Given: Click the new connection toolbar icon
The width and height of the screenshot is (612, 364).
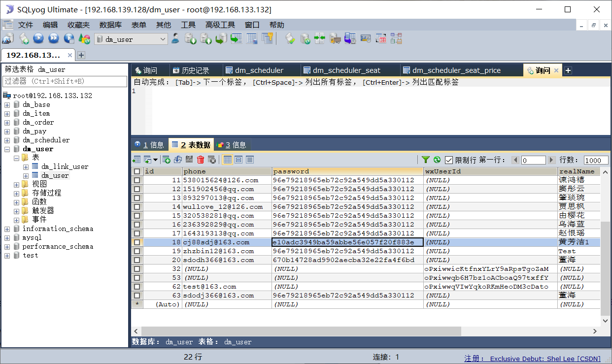Looking at the screenshot, I should click(7, 39).
